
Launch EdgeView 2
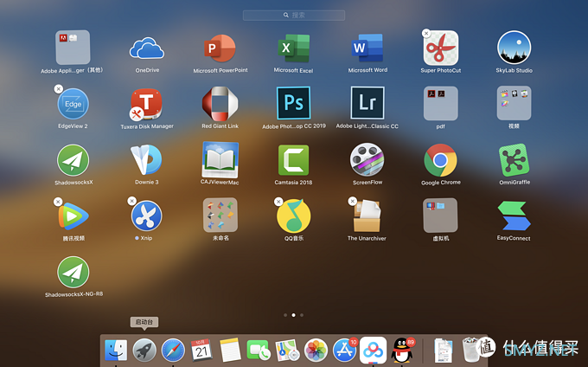[x=73, y=104]
